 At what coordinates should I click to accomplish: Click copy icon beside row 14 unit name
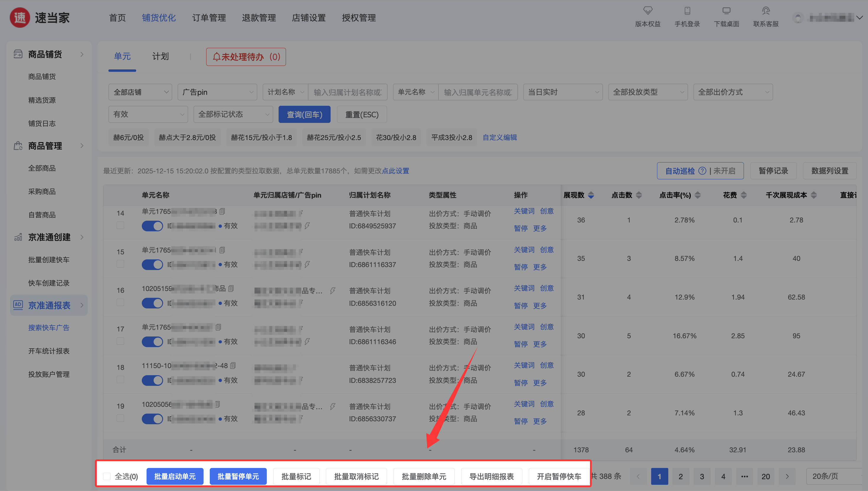222,212
